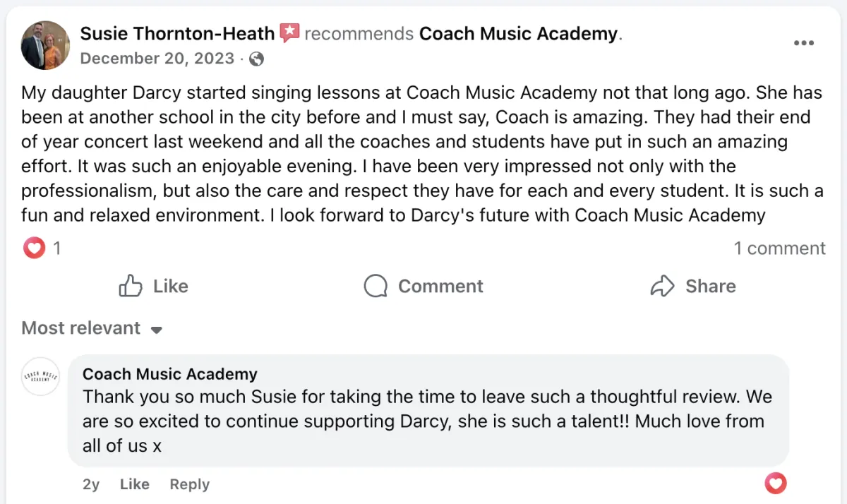Reply to Coach Music Academy's comment

coord(189,484)
